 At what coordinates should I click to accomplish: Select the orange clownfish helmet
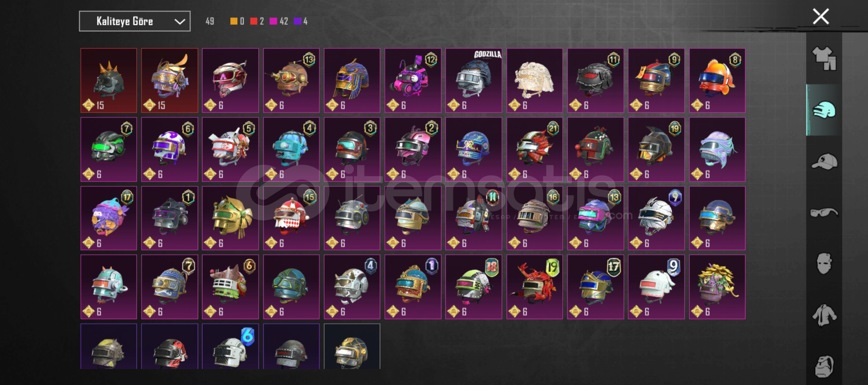tap(717, 80)
